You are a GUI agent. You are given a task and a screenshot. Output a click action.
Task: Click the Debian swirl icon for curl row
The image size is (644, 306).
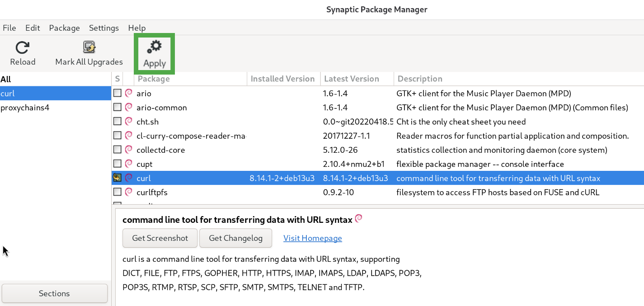click(129, 178)
